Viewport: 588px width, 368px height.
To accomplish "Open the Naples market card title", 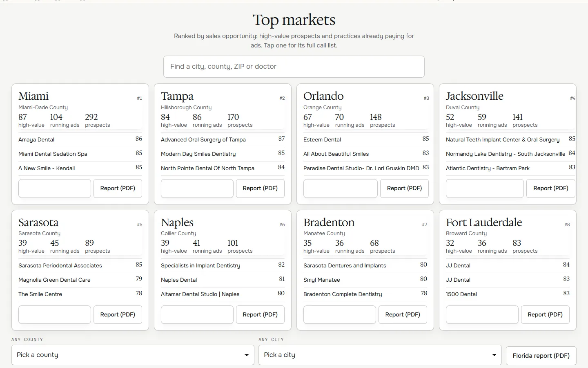I will (177, 223).
